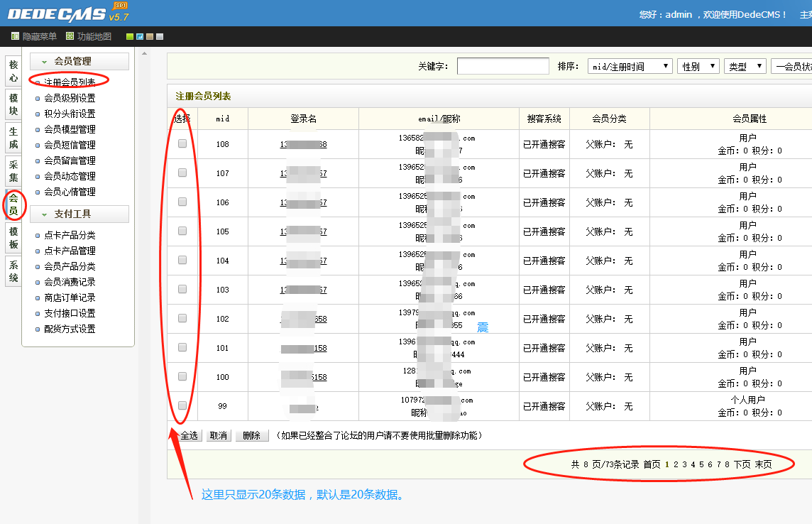Click the 首页 first page link
This screenshot has width=812, height=524.
pyautogui.click(x=652, y=464)
